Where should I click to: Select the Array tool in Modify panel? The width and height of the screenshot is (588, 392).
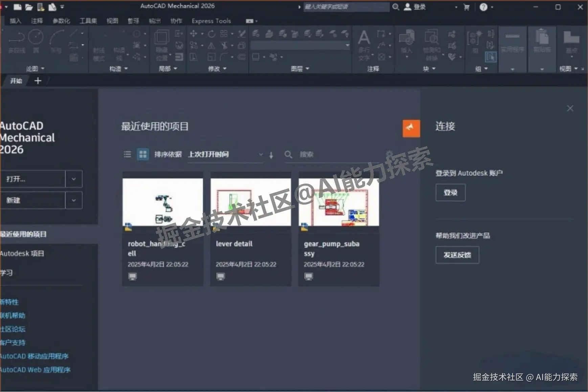[224, 33]
